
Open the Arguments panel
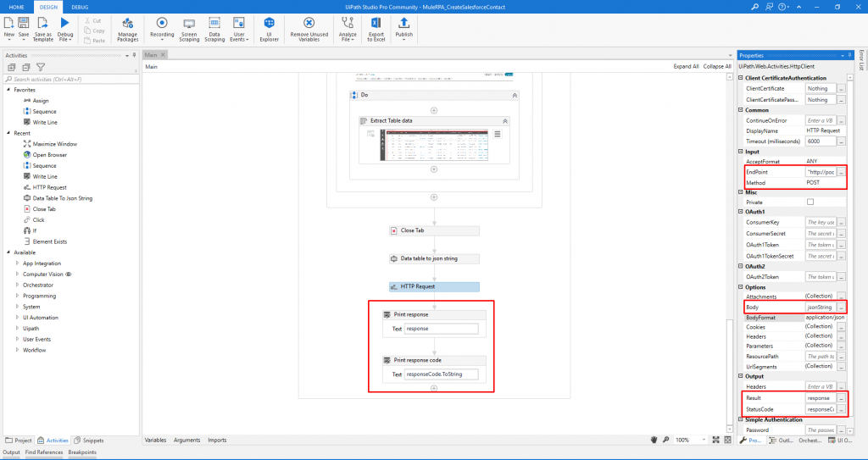click(186, 440)
